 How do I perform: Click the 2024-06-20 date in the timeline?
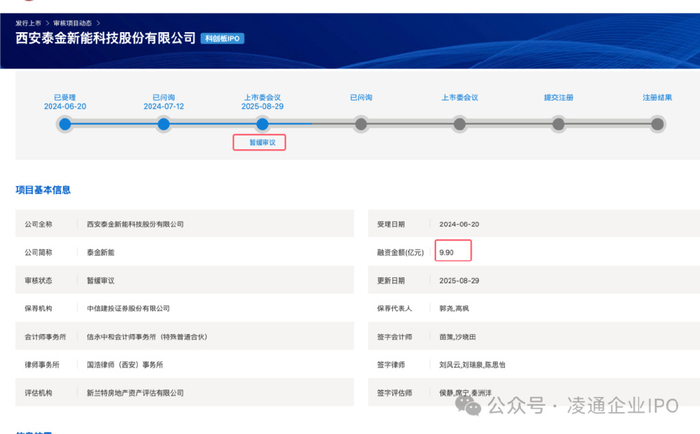tap(65, 106)
